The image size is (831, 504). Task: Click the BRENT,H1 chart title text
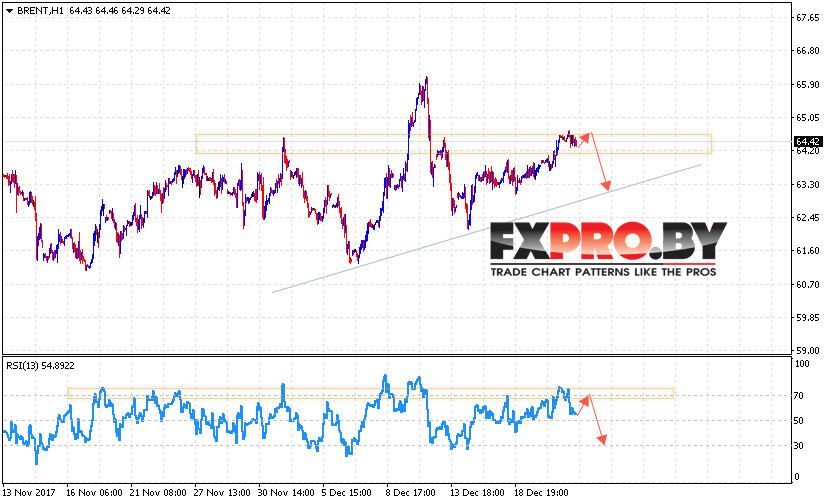coord(38,9)
